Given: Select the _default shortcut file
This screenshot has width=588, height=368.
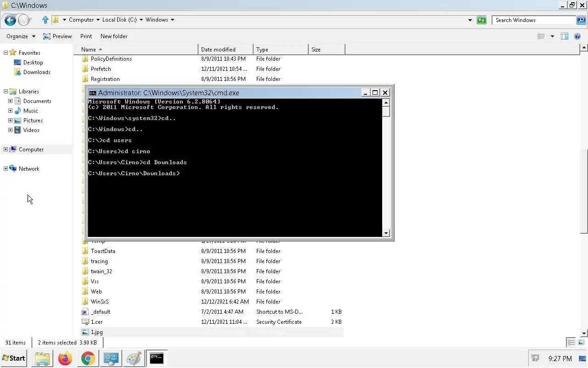Looking at the screenshot, I should pos(212,312).
